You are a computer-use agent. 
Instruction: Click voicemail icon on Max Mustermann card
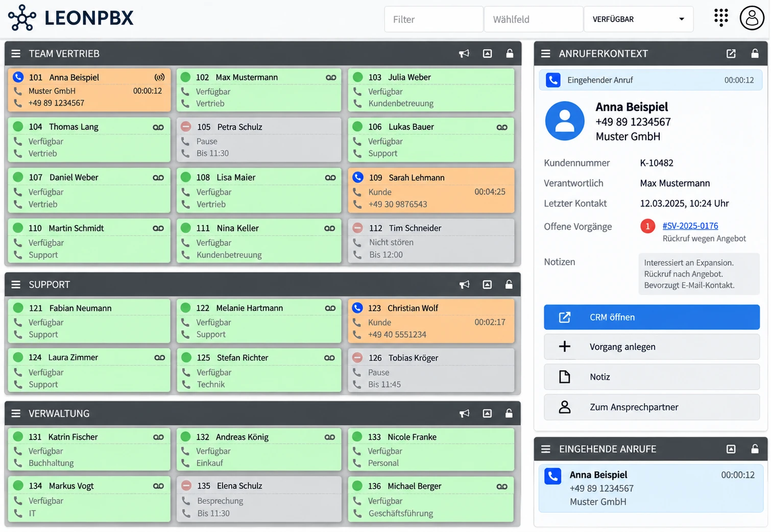pos(331,78)
